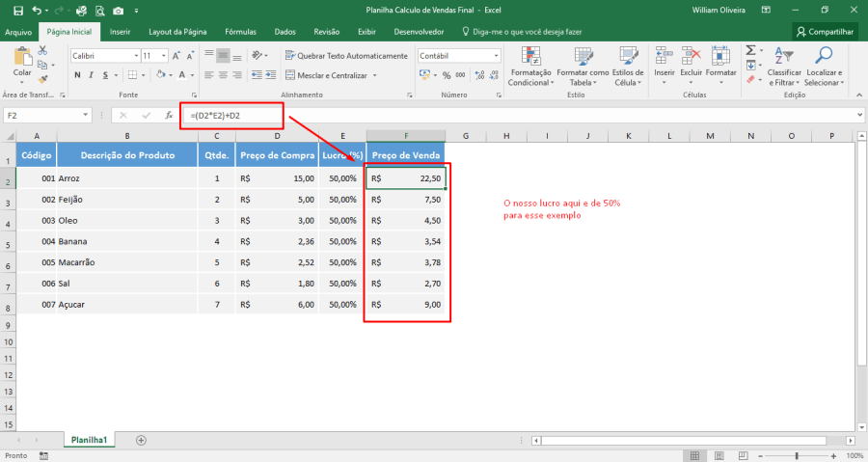
Task: Increase font size with larger A
Action: [x=176, y=56]
